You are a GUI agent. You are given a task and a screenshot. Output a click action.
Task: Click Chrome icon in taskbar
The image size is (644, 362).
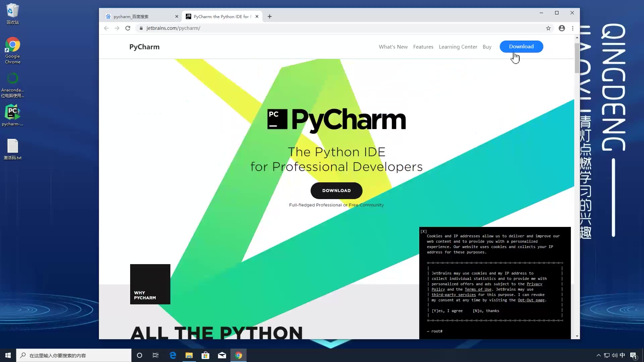coord(238,355)
